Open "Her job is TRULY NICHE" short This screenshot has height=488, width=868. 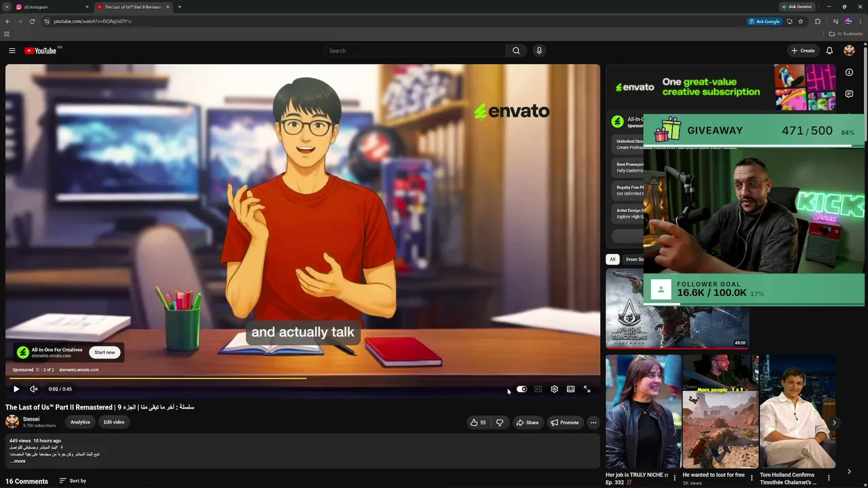[x=643, y=411]
